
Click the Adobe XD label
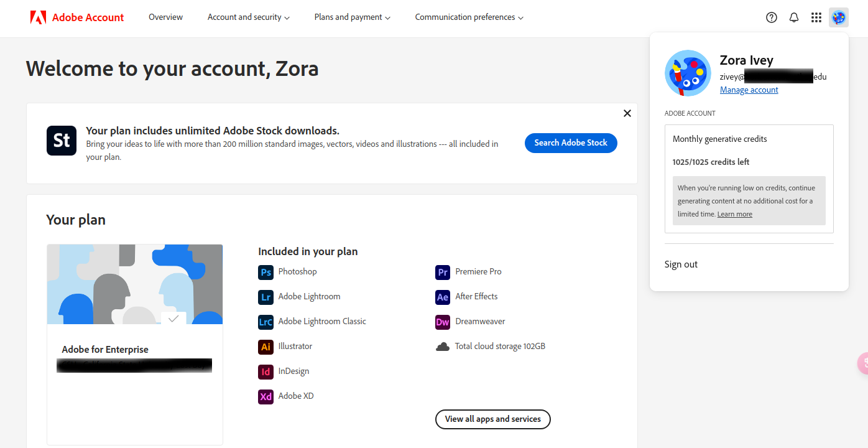296,396
